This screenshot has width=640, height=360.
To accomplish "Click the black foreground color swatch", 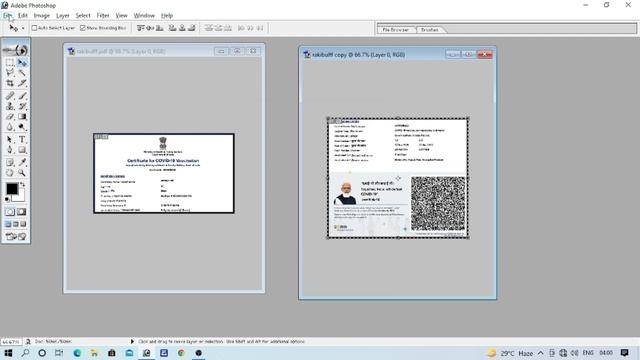I will pyautogui.click(x=12, y=189).
